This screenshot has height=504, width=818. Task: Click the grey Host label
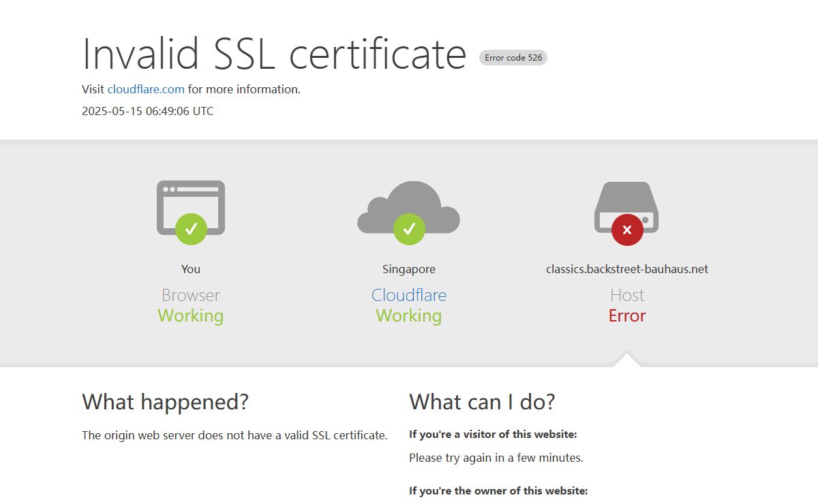coord(627,295)
